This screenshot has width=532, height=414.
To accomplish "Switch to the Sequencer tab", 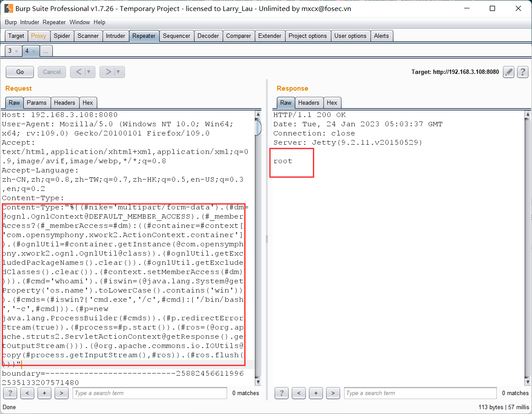I will tap(176, 36).
